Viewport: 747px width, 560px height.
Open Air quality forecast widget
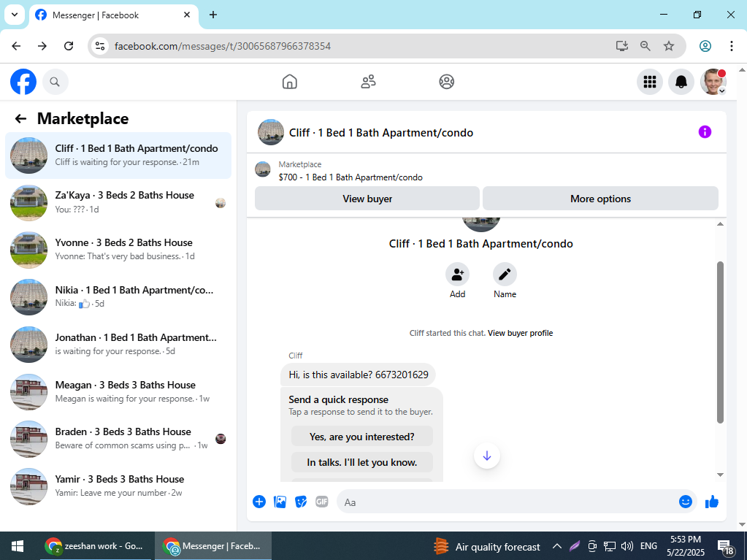[487, 547]
